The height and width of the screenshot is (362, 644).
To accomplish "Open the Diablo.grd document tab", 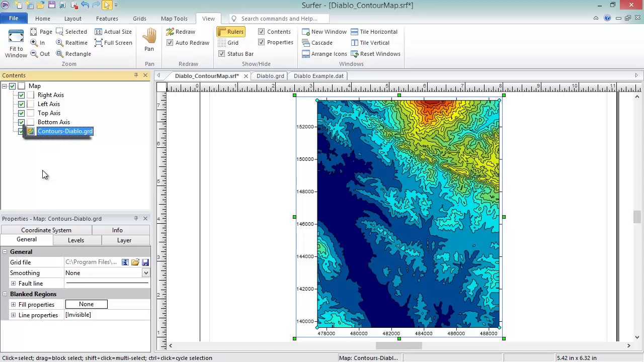I will click(270, 76).
